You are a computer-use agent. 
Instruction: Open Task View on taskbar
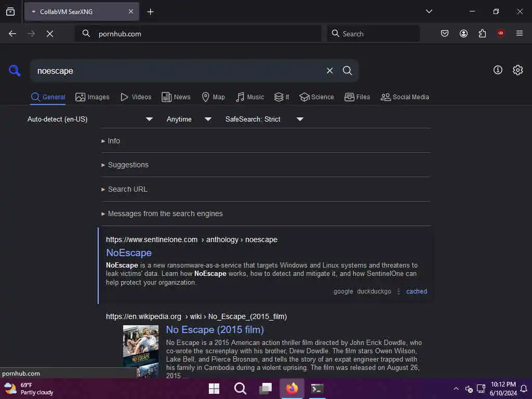265,389
